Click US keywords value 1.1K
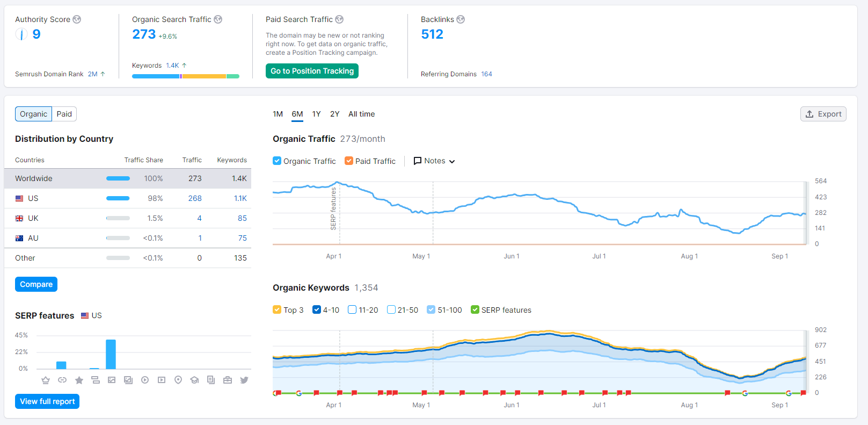 240,198
